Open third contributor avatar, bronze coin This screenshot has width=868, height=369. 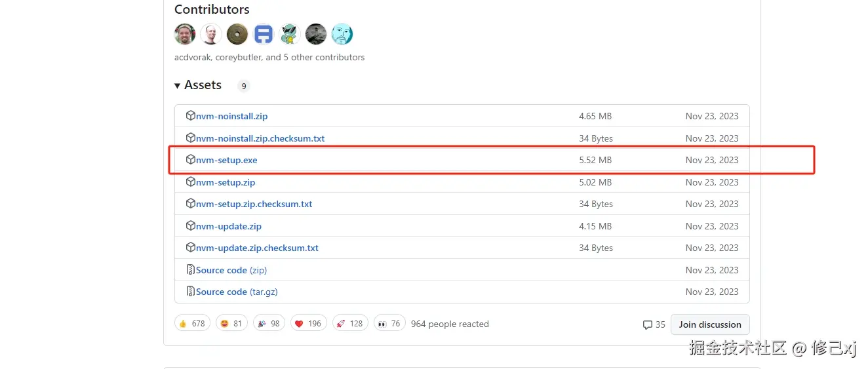pos(237,34)
